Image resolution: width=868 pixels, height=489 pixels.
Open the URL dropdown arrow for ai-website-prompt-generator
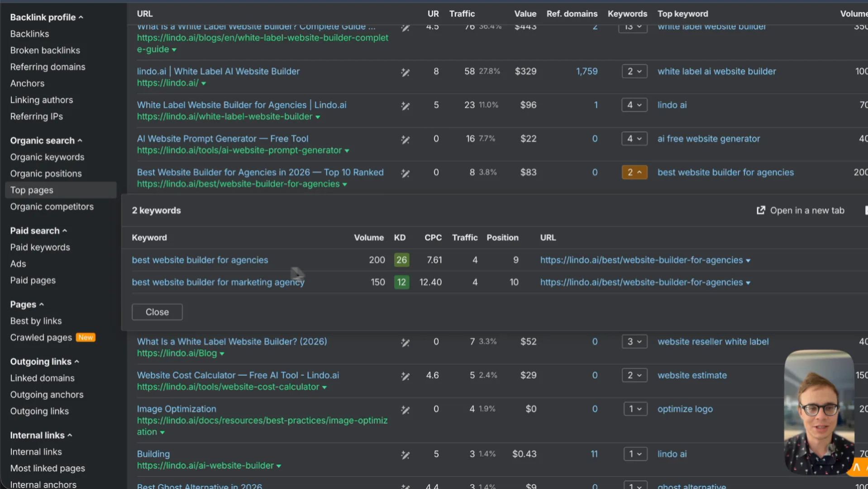point(347,151)
